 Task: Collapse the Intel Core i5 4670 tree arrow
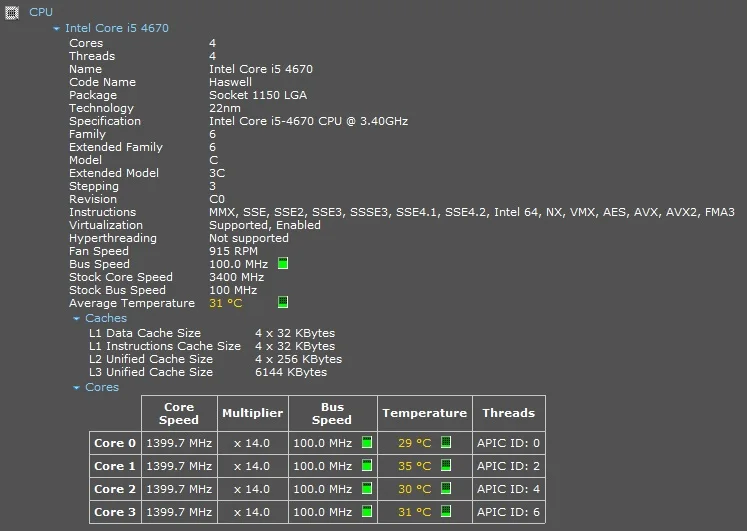(56, 29)
